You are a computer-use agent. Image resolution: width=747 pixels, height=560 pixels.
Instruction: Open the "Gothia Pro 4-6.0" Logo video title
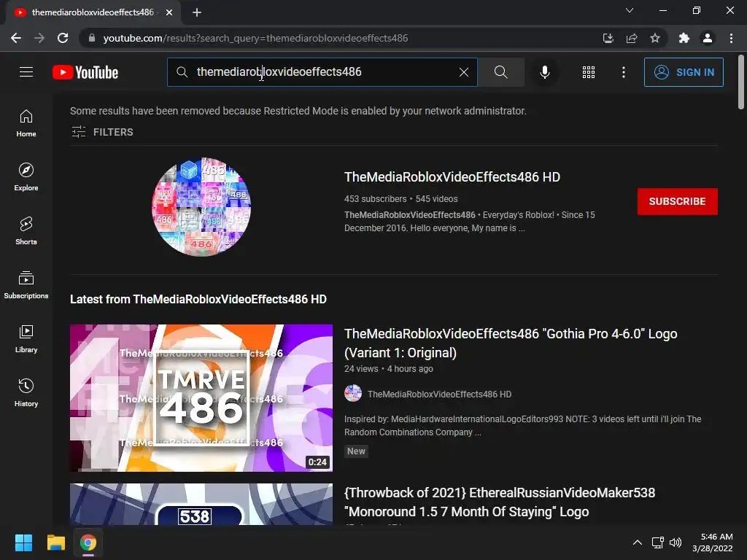511,343
